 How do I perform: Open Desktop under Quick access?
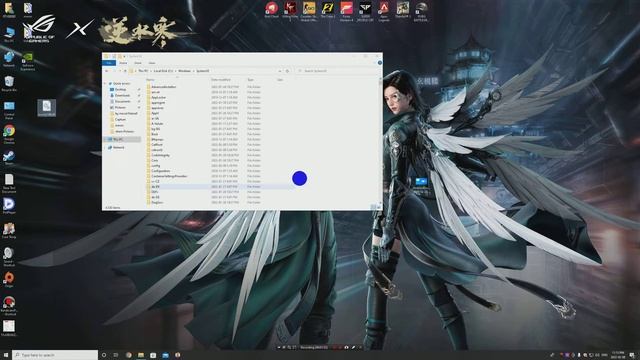(x=120, y=89)
